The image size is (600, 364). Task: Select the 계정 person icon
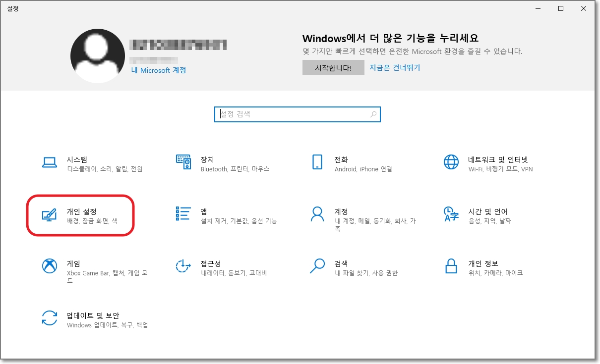(x=317, y=214)
